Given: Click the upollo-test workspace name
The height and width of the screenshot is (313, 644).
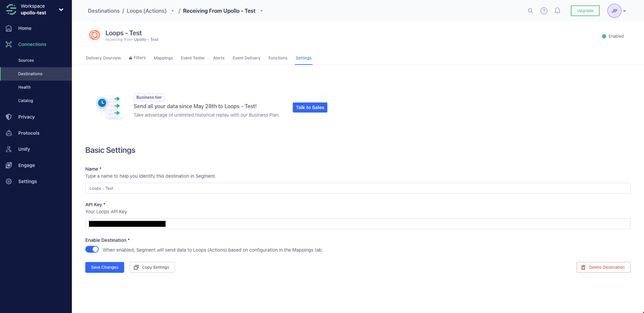Looking at the screenshot, I should click(x=33, y=13).
